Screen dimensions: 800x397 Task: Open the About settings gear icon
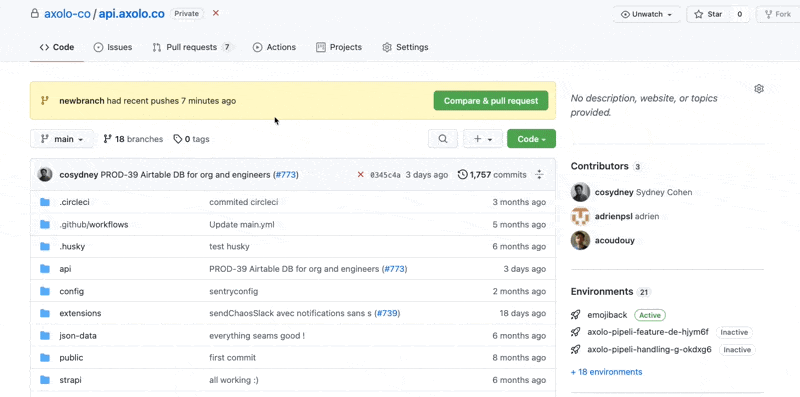[759, 89]
